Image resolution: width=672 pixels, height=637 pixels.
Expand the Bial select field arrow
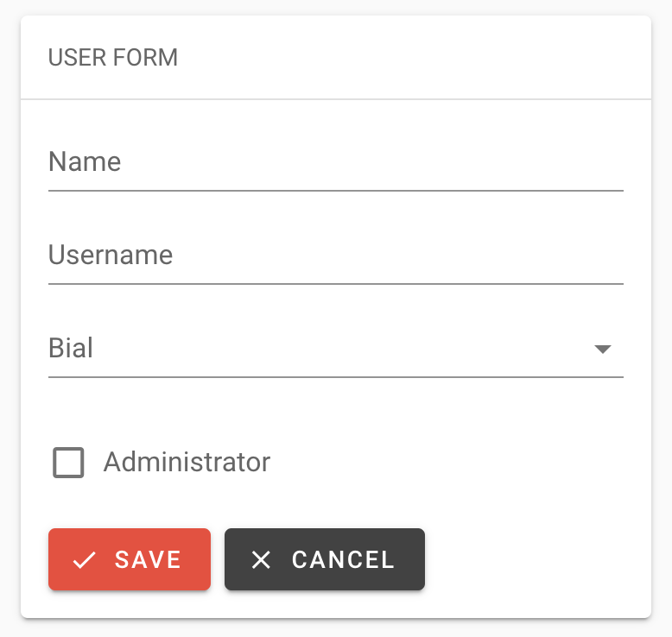(603, 350)
